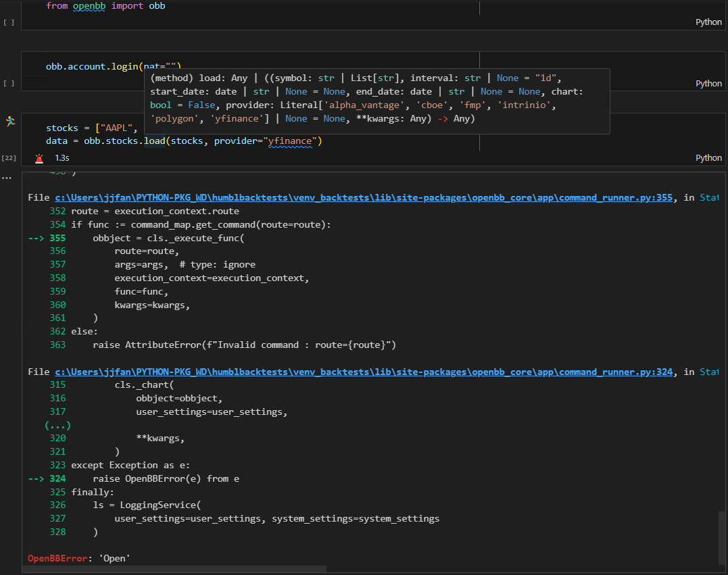Screen dimensions: 728x575
Task: Click the 1.3s execution time label
Action: coord(62,158)
